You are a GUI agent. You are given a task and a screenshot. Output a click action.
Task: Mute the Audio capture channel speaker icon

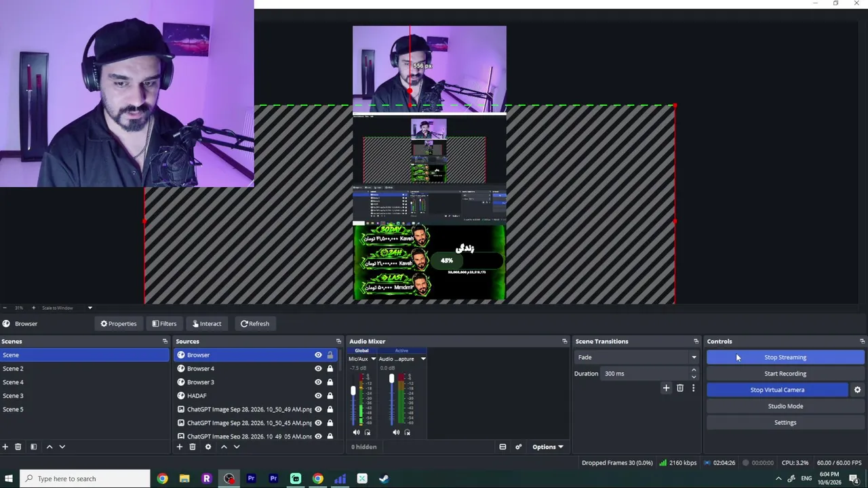click(396, 432)
